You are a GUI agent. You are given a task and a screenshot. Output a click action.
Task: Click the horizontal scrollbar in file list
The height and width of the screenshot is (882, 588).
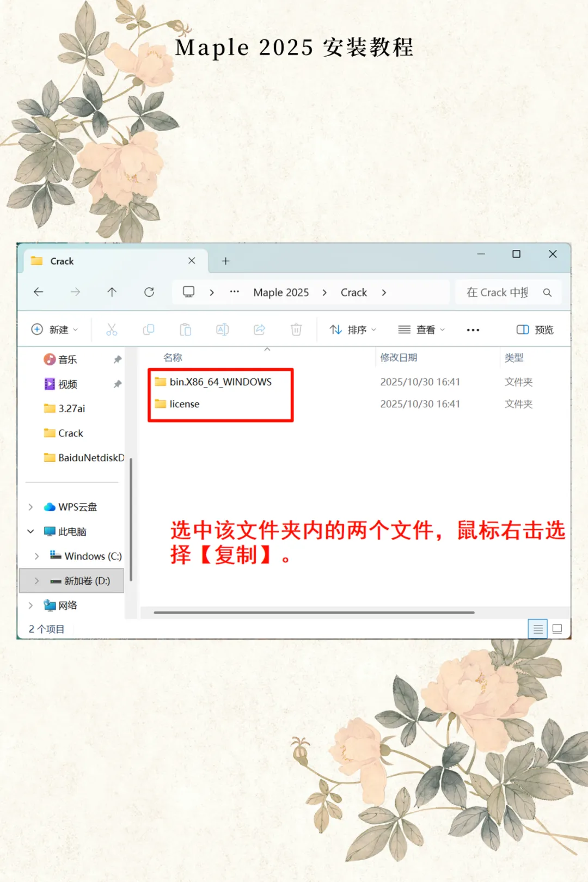coord(314,612)
